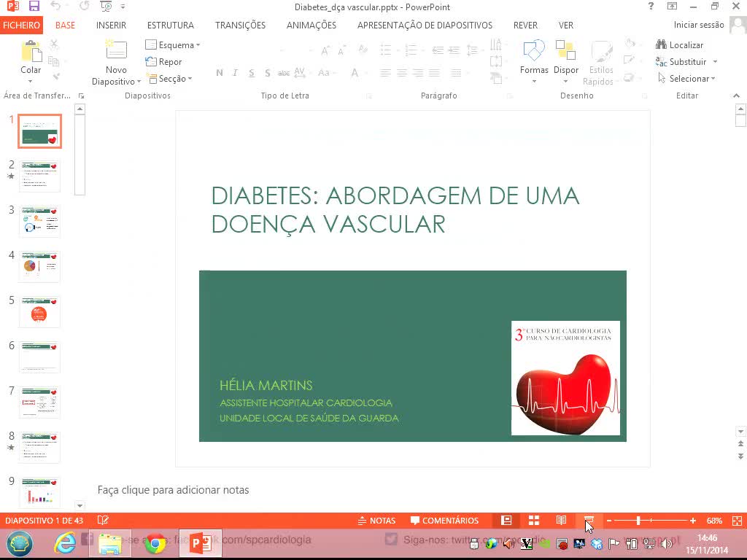
Task: Switch to the ANIMAÇÕES tab
Action: tap(311, 26)
